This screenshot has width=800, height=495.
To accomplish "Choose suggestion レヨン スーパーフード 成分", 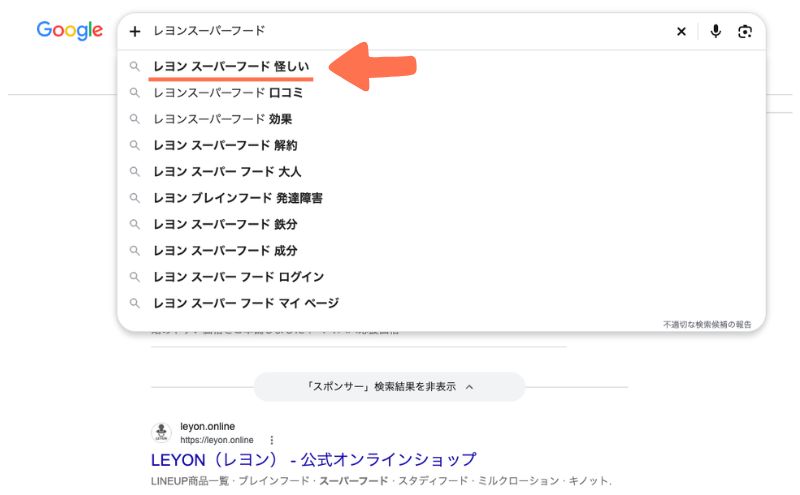I will [x=441, y=251].
